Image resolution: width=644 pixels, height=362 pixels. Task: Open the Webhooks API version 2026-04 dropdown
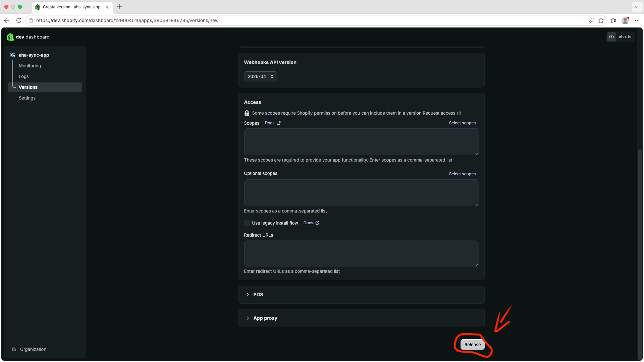(x=261, y=76)
